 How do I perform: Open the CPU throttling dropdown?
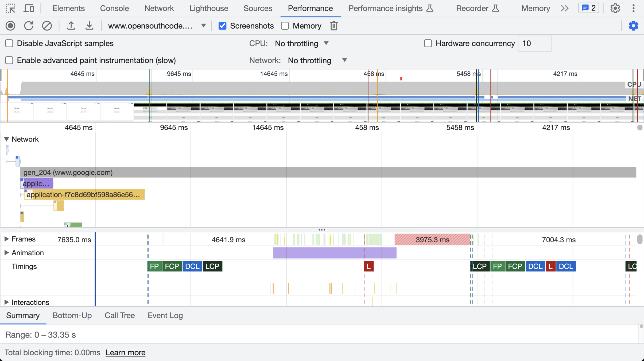coord(302,43)
